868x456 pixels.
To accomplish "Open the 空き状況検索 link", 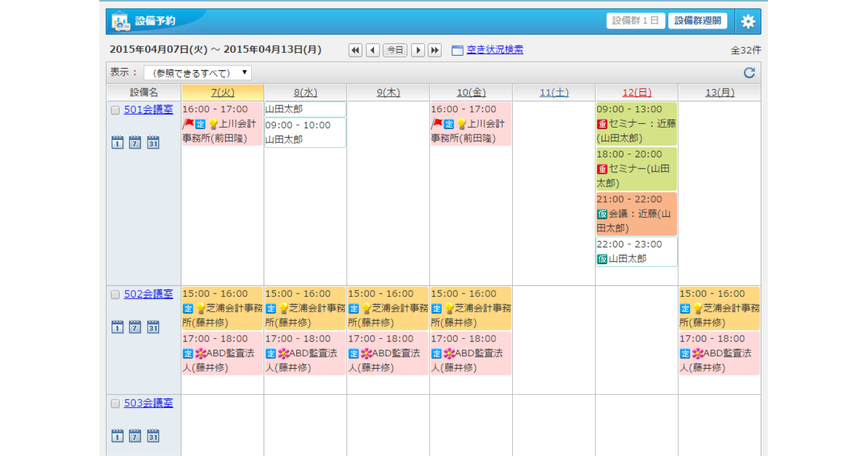I will click(495, 50).
